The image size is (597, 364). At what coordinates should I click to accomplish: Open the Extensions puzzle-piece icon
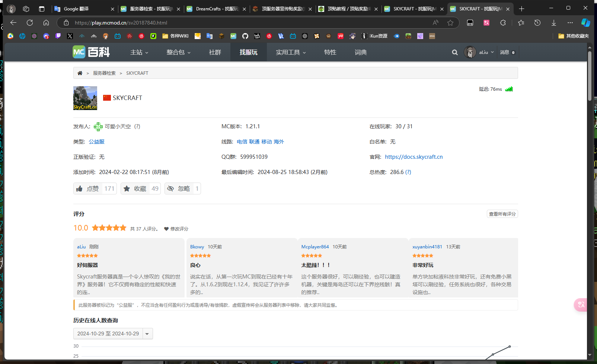tap(503, 23)
